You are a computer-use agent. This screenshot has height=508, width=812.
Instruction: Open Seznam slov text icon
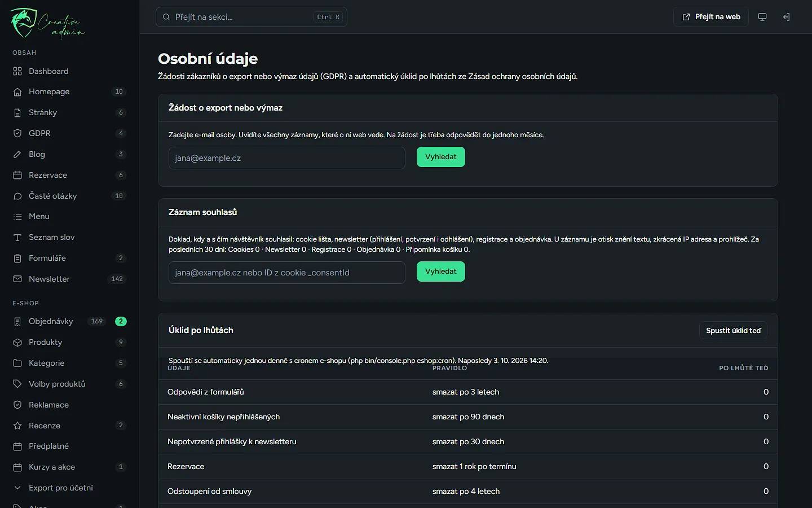coord(17,238)
